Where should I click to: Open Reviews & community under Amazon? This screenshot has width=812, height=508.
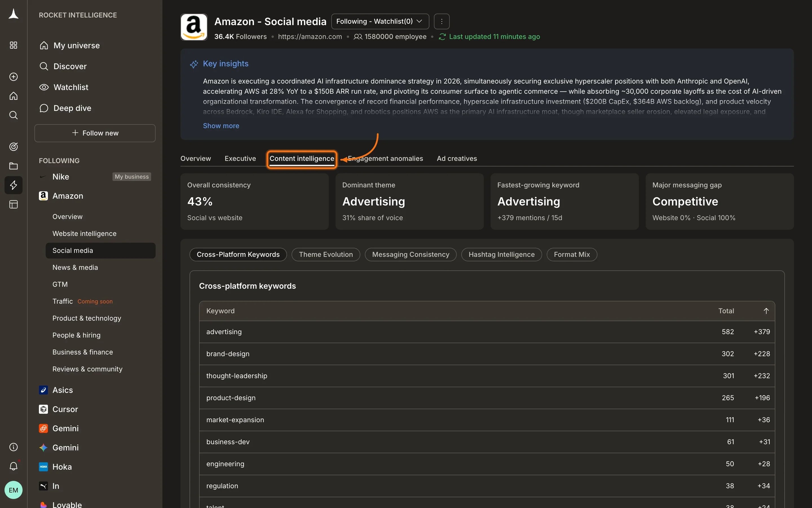click(101, 369)
